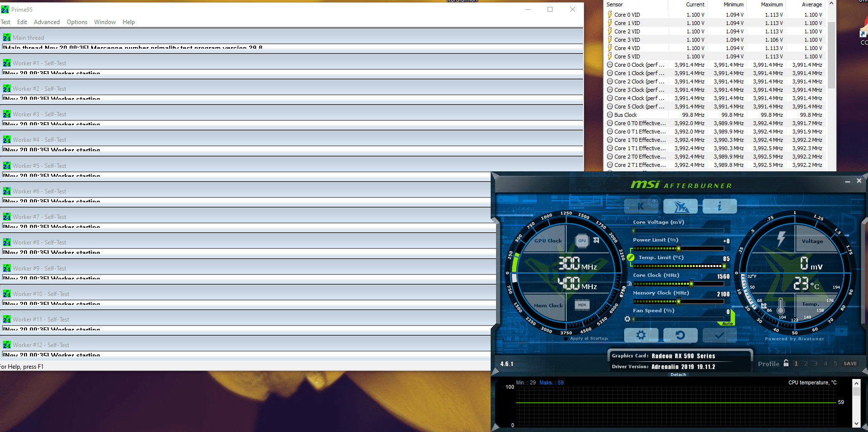This screenshot has width=868, height=432.
Task: Click the Prime95 icon on Worker #1 window
Action: tap(6, 63)
